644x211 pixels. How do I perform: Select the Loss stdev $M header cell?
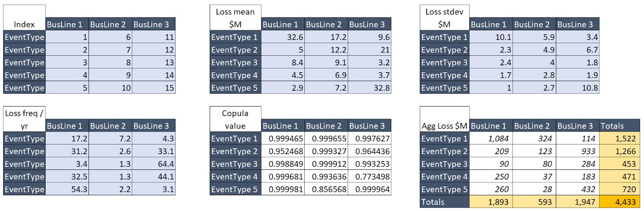[444, 18]
